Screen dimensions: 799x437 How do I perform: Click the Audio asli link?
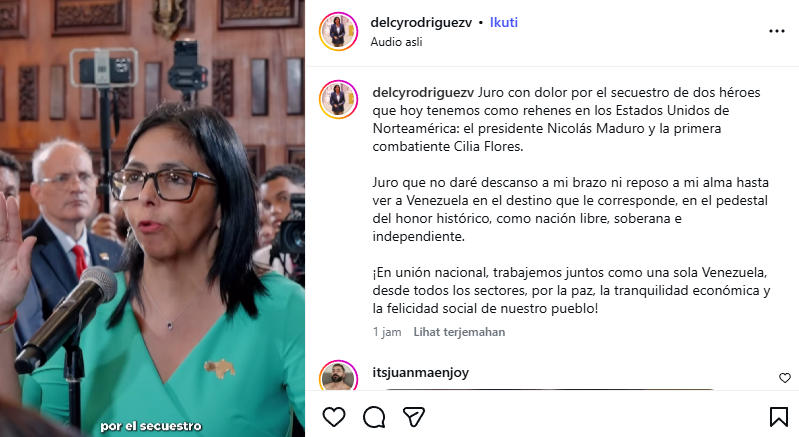[x=396, y=42]
